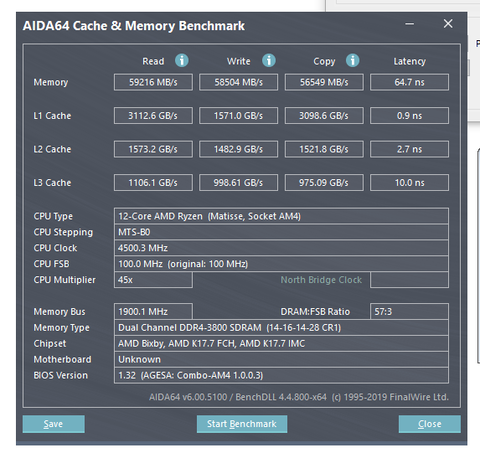Click the Memory Type field
This screenshot has width=480, height=453.
pyautogui.click(x=281, y=328)
